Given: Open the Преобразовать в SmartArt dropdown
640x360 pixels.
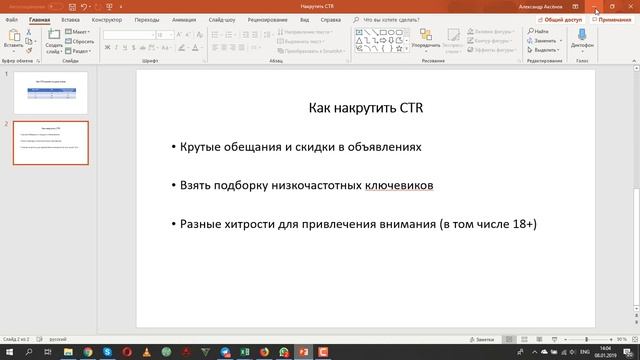Looking at the screenshot, I should coord(311,51).
